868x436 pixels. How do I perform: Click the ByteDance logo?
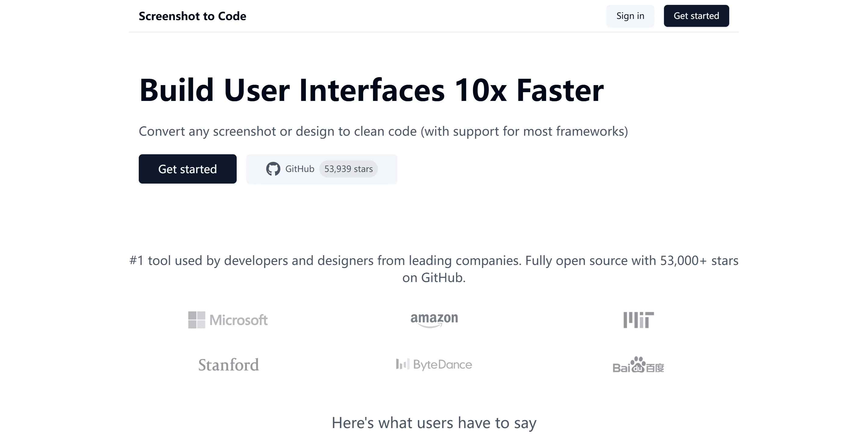(434, 365)
